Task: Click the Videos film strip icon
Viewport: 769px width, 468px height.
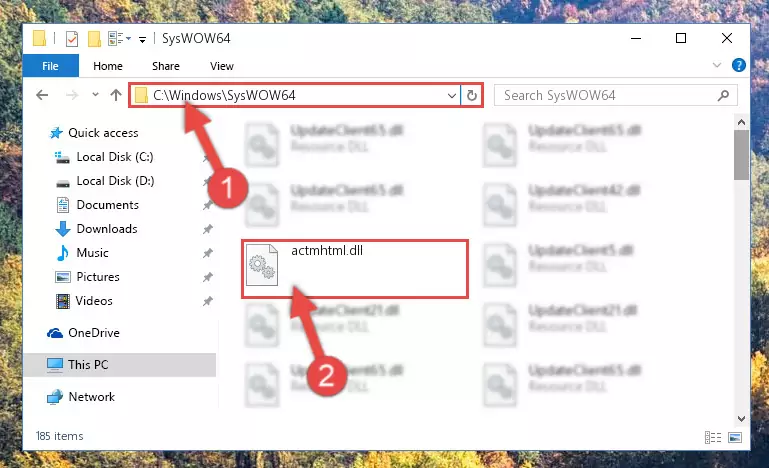Action: pos(63,301)
